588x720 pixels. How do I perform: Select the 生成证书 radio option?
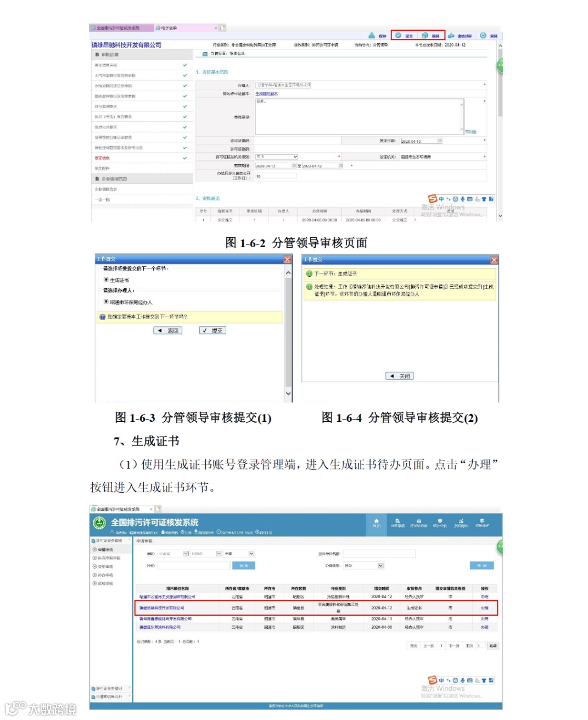[x=106, y=280]
